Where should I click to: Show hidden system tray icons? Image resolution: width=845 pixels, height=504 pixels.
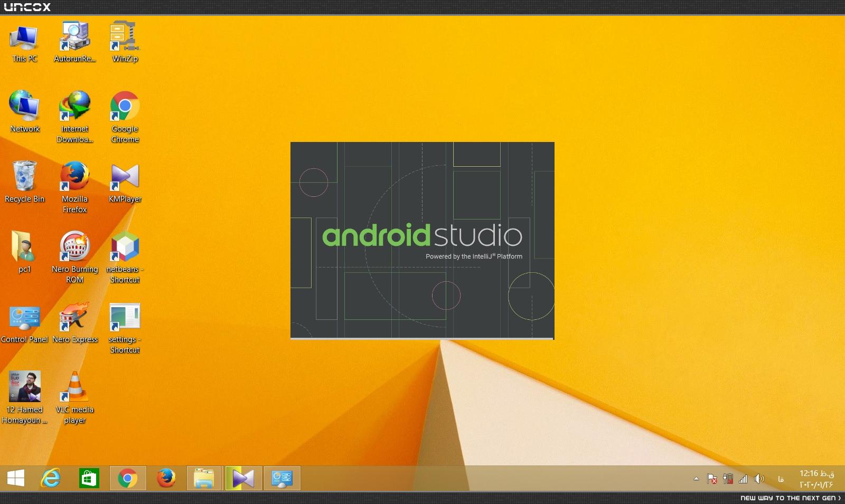[x=696, y=479]
